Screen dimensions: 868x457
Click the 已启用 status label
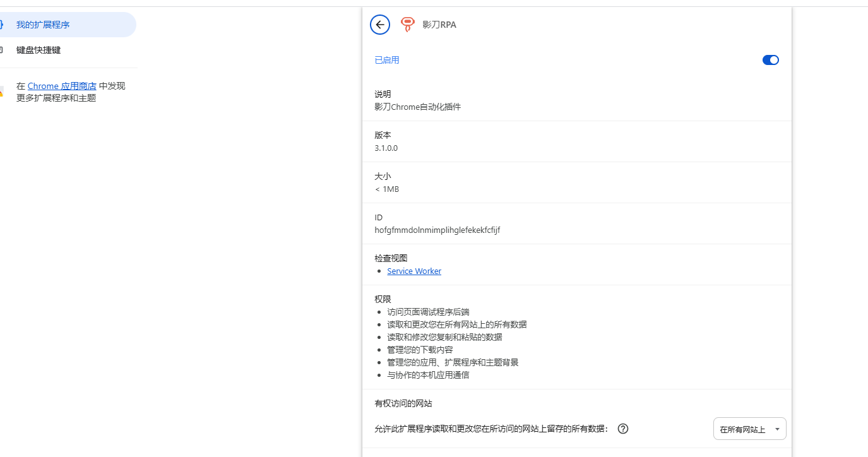387,61
